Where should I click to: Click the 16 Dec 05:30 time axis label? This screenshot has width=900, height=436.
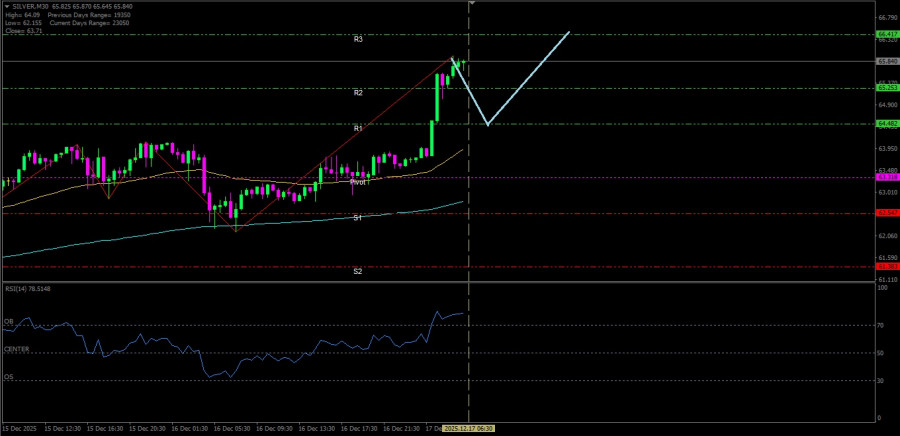pos(232,429)
